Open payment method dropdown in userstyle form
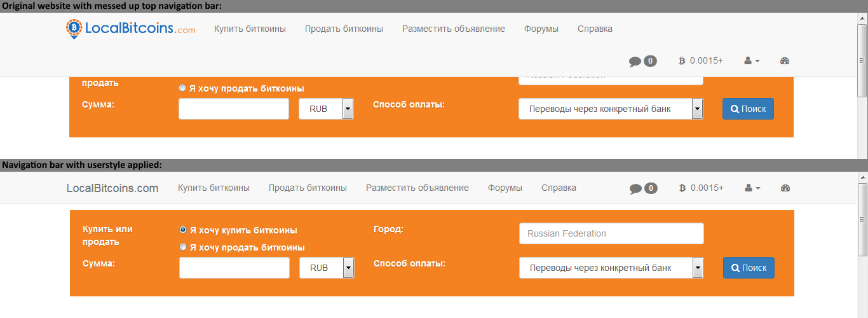868x318 pixels. point(612,268)
